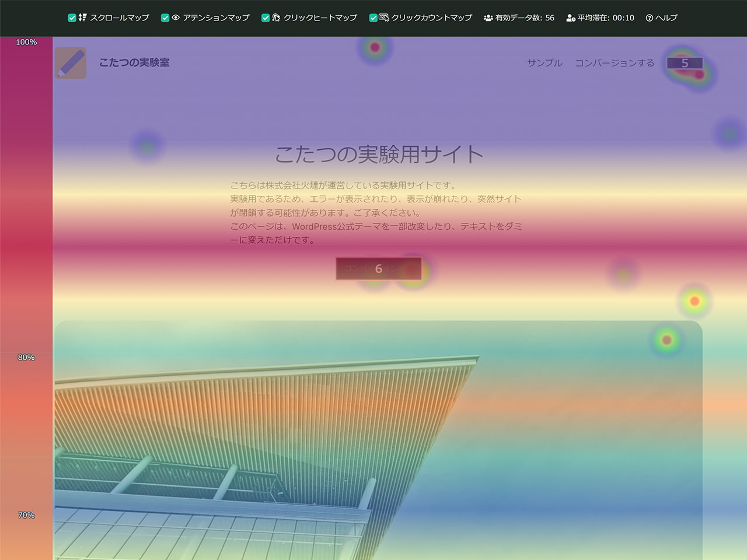747x560 pixels.
Task: Click the 80% scroll depth label
Action: point(26,358)
